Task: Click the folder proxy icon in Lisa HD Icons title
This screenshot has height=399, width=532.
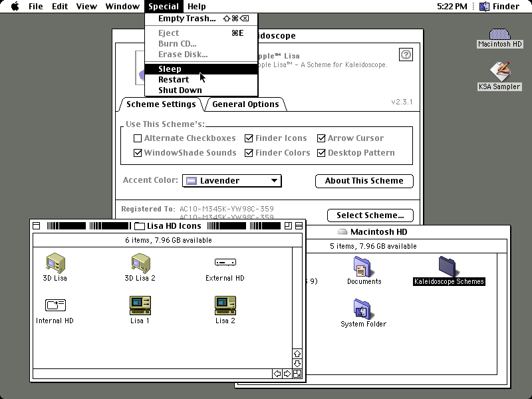Action: point(140,226)
